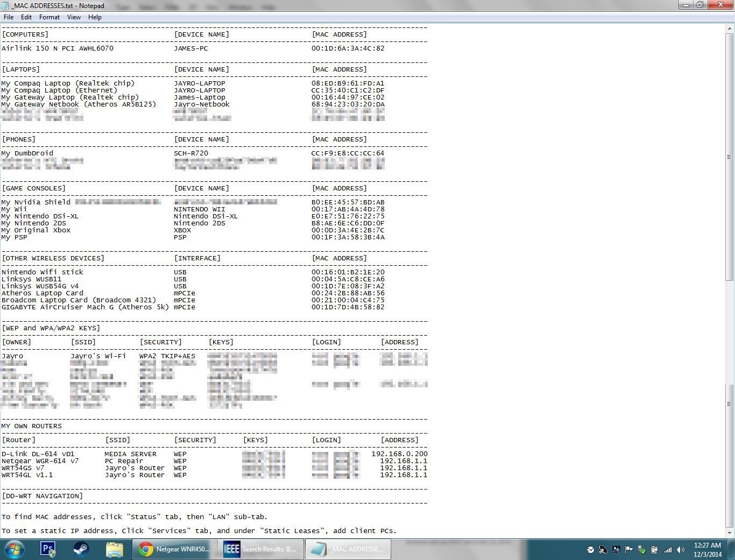Click the Show desktop button
Viewport: 735px width, 560px height.
(x=730, y=549)
